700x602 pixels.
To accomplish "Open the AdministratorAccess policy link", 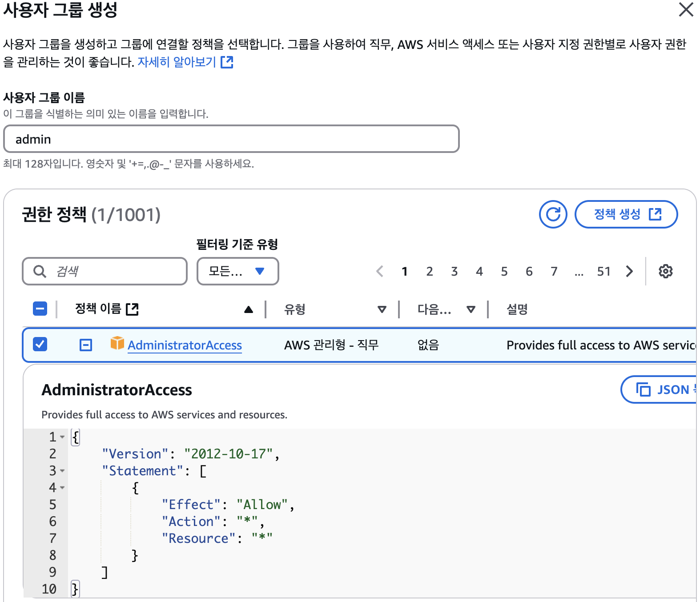I will click(185, 345).
